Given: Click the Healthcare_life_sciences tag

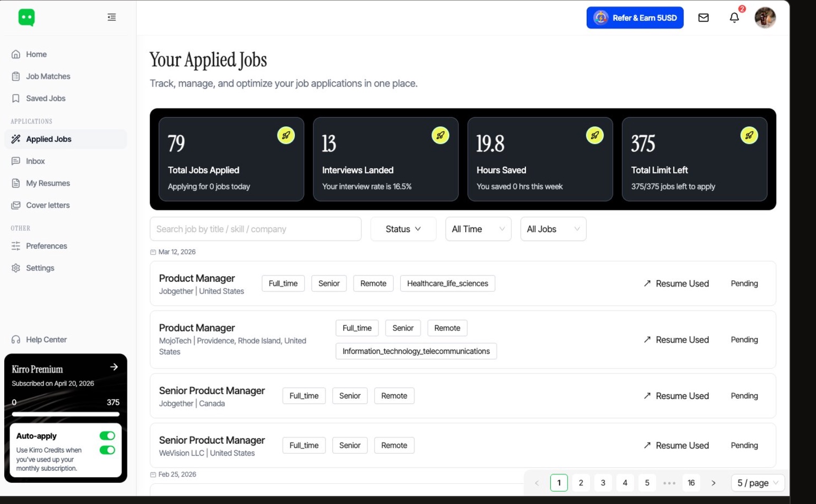Looking at the screenshot, I should (447, 283).
